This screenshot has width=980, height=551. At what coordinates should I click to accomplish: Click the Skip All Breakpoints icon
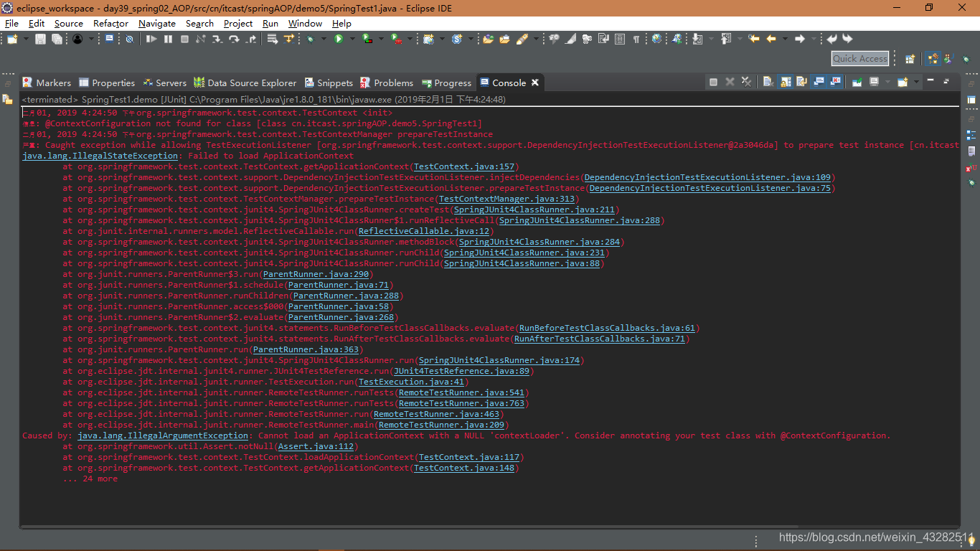(129, 39)
